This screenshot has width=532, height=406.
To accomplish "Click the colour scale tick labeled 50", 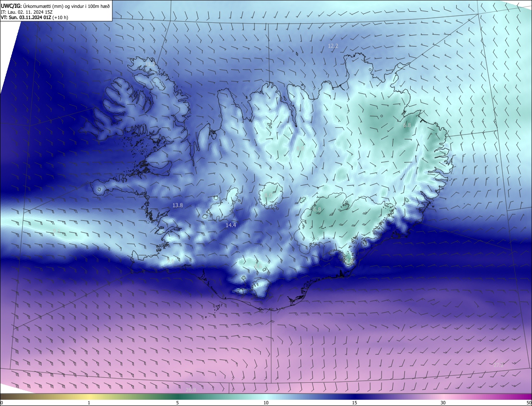I will click(x=529, y=403).
